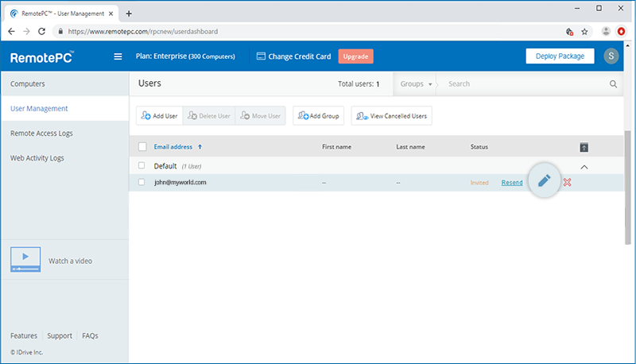The image size is (636, 364).
Task: Click the browser forward arrow
Action: (x=26, y=31)
